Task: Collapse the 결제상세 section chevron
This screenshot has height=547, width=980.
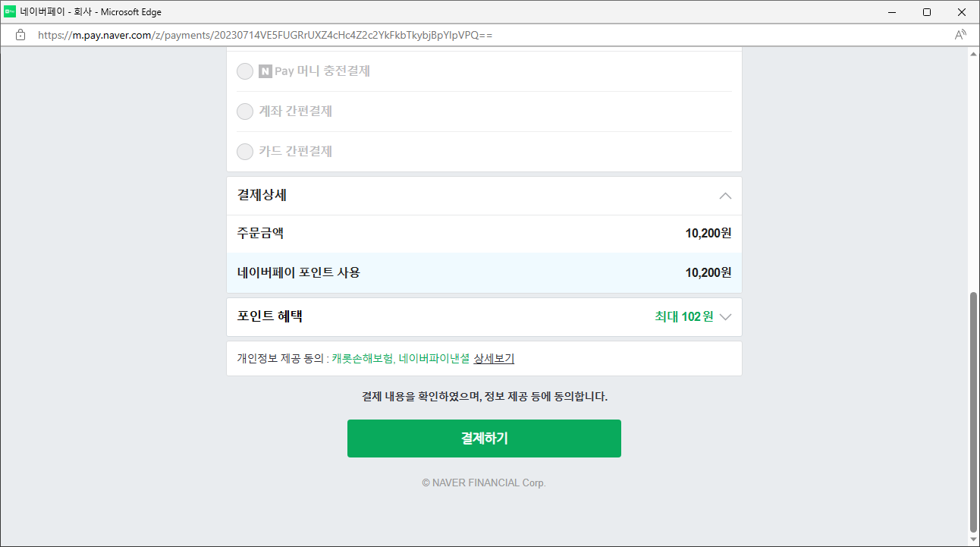Action: 724,195
